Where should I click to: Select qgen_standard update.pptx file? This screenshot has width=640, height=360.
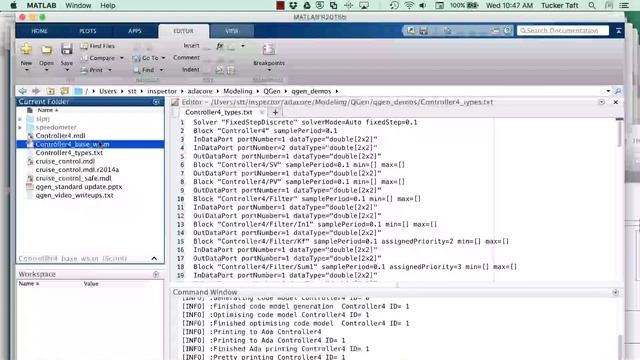coord(79,187)
